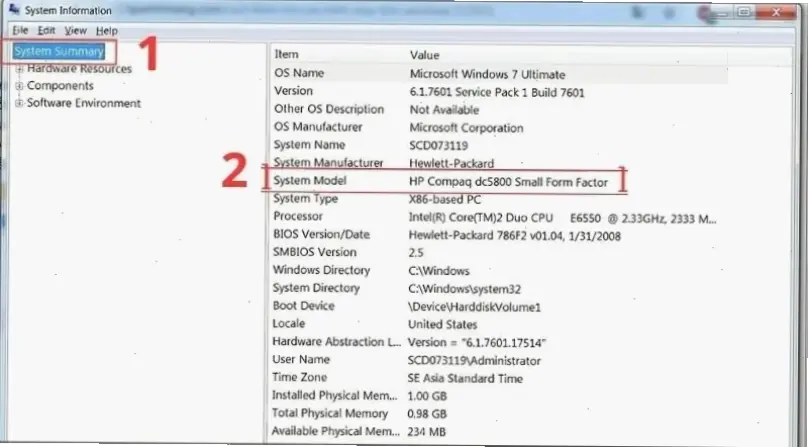Image resolution: width=808 pixels, height=447 pixels.
Task: Select the Total Physical Memory row
Action: pyautogui.click(x=330, y=413)
